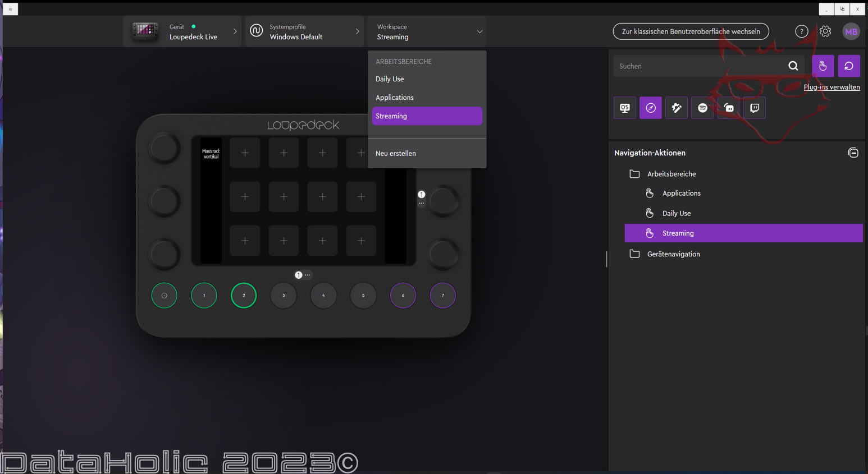
Task: Open the help question mark icon
Action: coord(802,31)
